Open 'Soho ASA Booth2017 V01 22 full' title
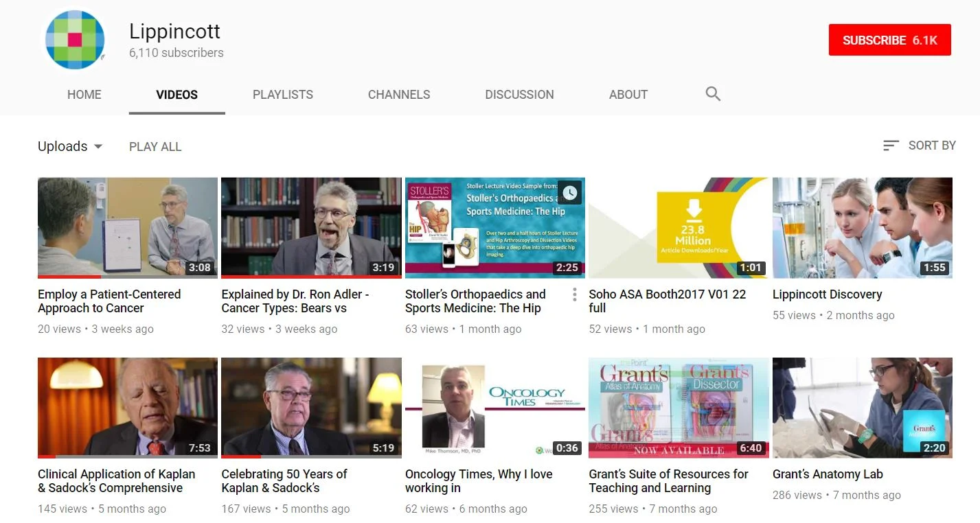 click(668, 301)
